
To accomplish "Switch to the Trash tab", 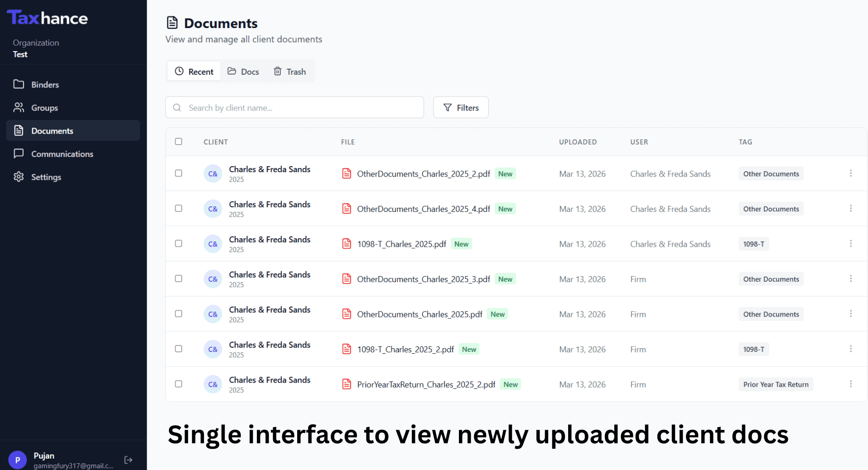I will (x=290, y=72).
